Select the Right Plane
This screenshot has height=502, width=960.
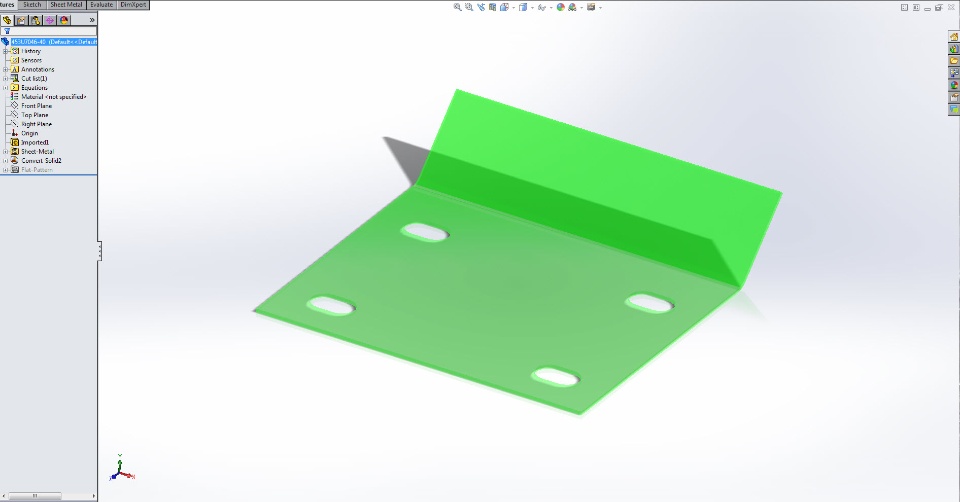click(x=36, y=124)
